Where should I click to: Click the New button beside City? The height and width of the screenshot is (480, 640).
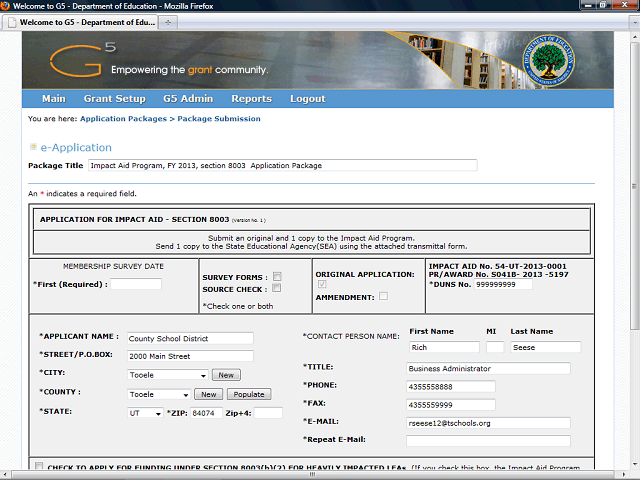point(227,375)
